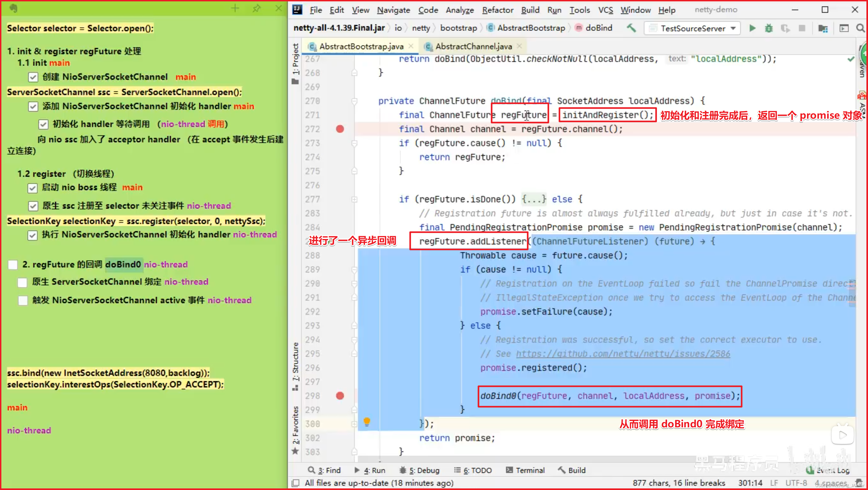868x490 pixels.
Task: Collapse the else block fold at line 293
Action: [354, 326]
